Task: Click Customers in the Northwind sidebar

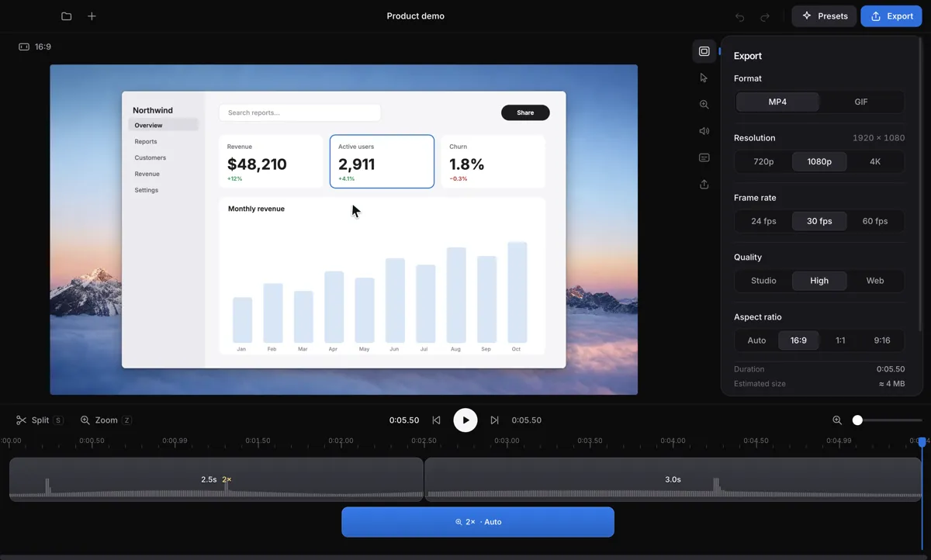Action: pyautogui.click(x=150, y=157)
